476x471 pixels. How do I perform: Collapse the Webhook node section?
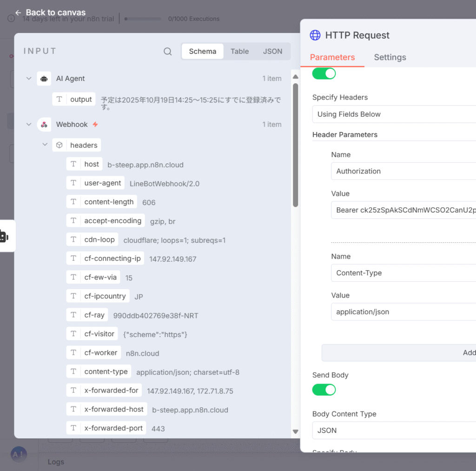click(29, 125)
